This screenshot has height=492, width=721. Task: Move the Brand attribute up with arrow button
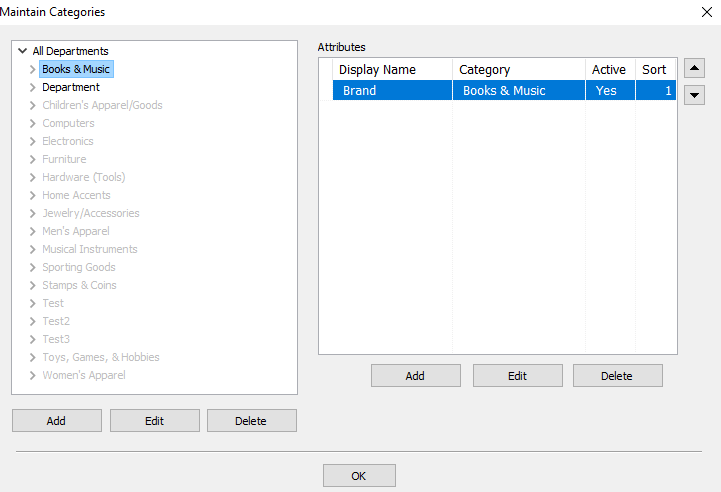click(694, 69)
